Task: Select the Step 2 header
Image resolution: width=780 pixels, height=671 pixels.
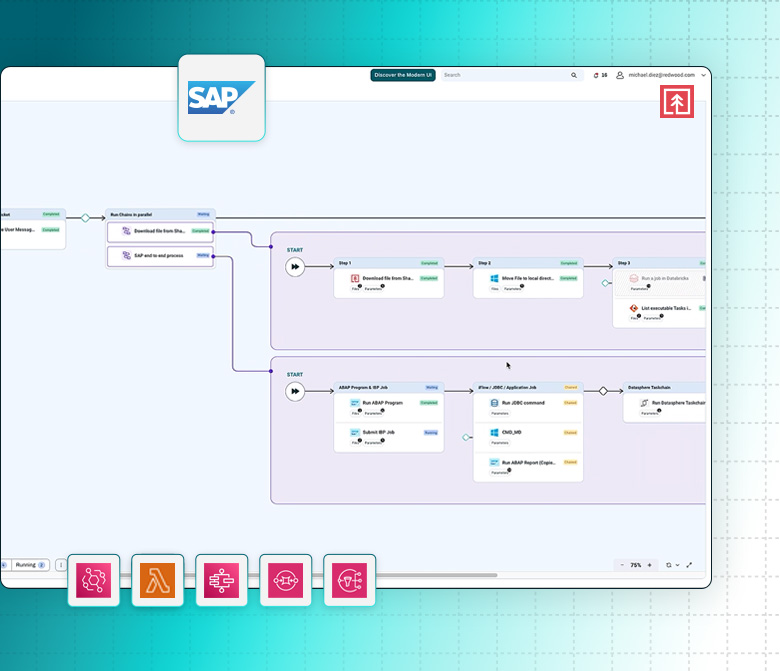Action: pos(528,263)
